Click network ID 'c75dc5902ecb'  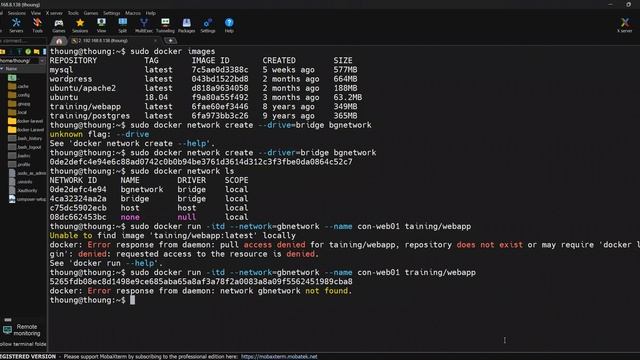tap(78, 208)
